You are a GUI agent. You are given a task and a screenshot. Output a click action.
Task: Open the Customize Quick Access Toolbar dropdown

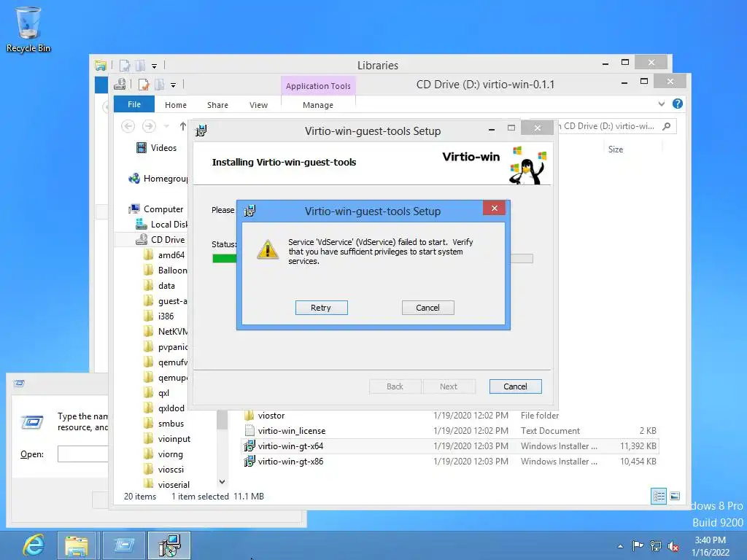pyautogui.click(x=173, y=85)
